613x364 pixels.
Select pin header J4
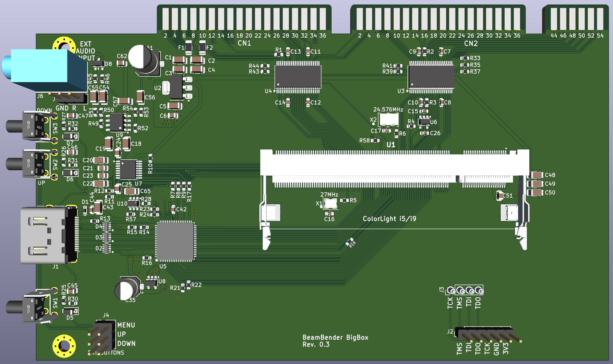coord(102,338)
